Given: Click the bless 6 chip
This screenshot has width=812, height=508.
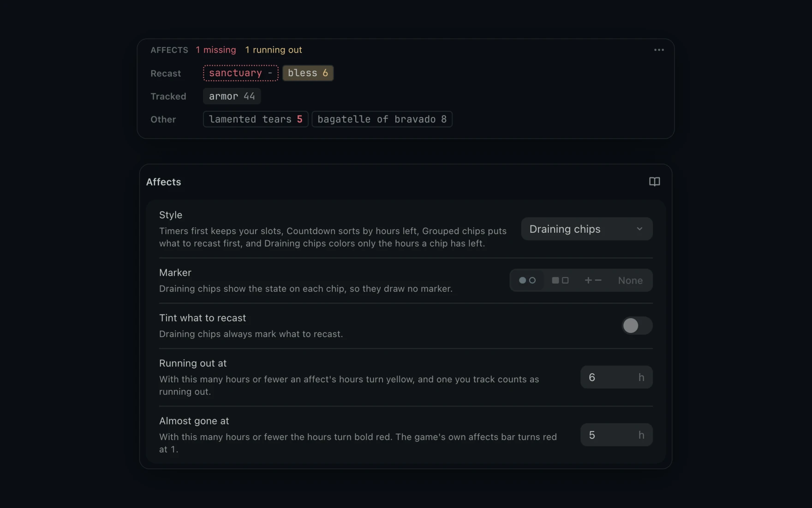Looking at the screenshot, I should [308, 73].
